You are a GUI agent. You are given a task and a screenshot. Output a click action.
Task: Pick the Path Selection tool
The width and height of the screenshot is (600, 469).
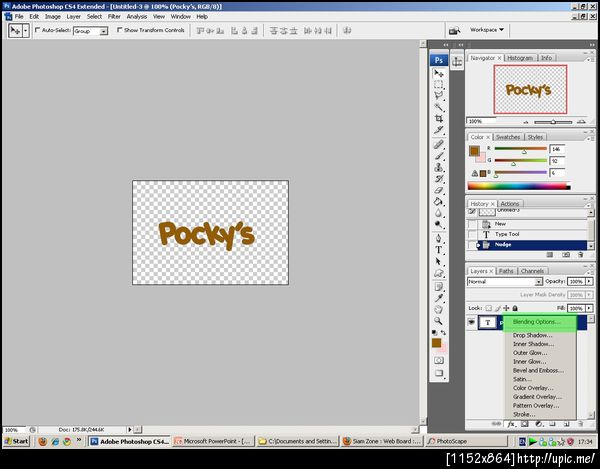pos(439,262)
